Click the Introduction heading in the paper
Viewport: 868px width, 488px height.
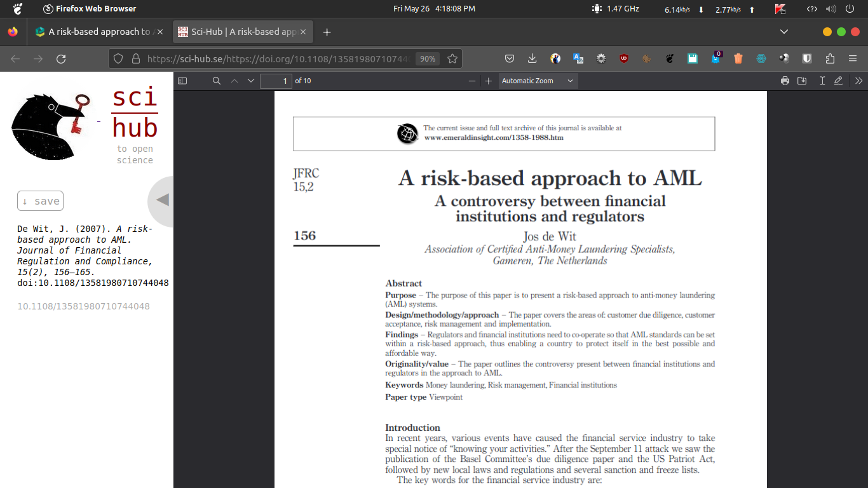click(412, 428)
